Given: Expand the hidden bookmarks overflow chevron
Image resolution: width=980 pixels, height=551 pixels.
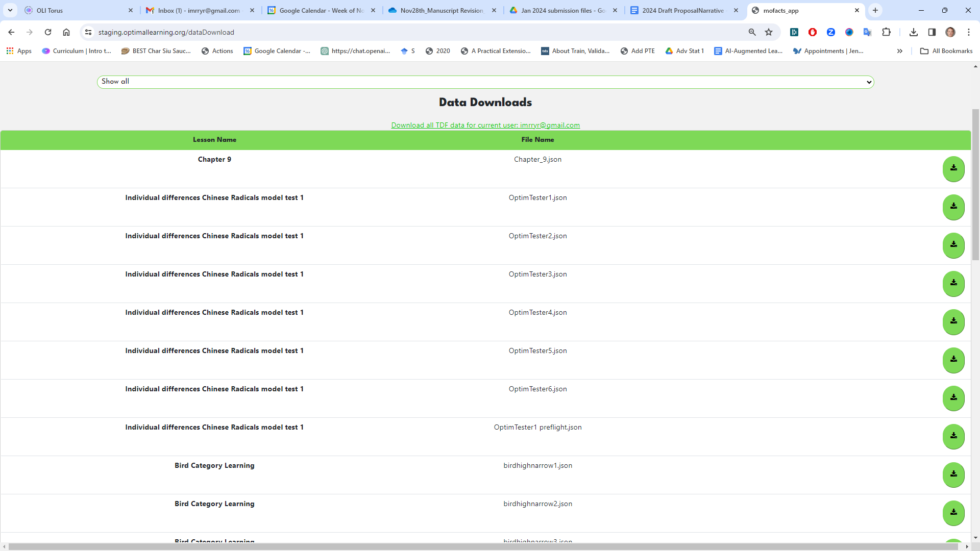Looking at the screenshot, I should pos(900,51).
